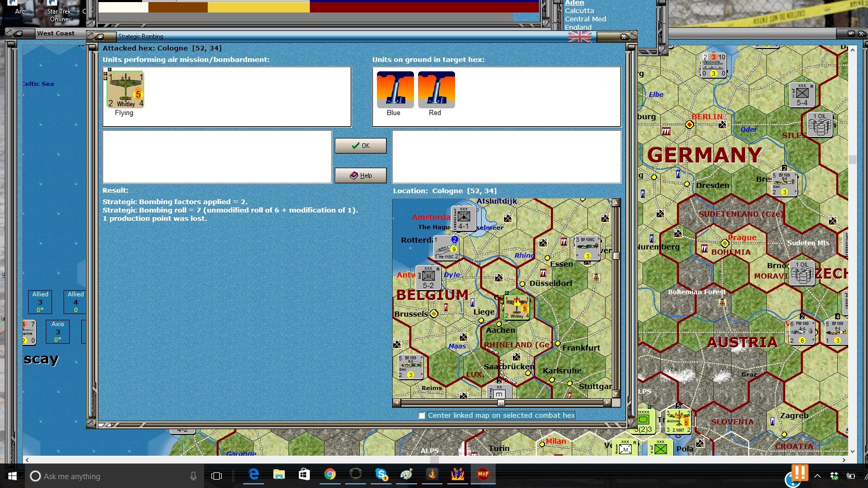868x488 pixels.
Task: Click the Düsseldorf city marker on minimap
Action: click(x=522, y=284)
